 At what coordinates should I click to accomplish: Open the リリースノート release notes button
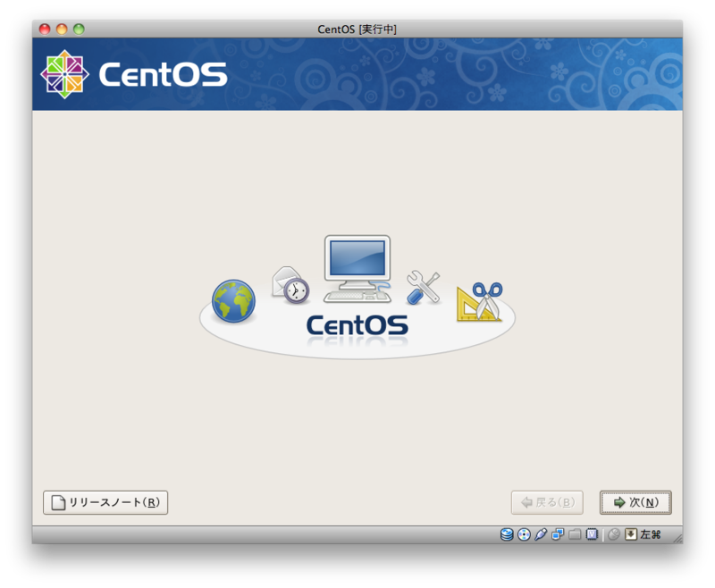(x=105, y=502)
